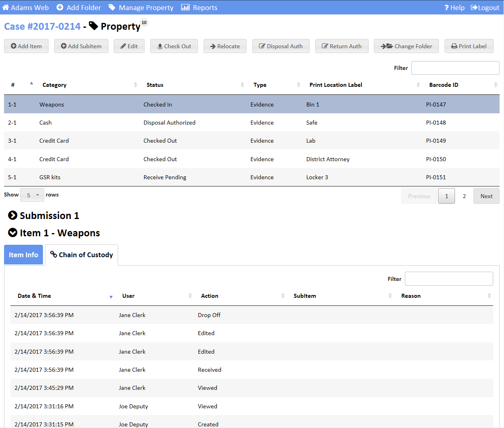The width and height of the screenshot is (504, 428).
Task: Open Manage Property in the navigation bar
Action: (x=141, y=8)
